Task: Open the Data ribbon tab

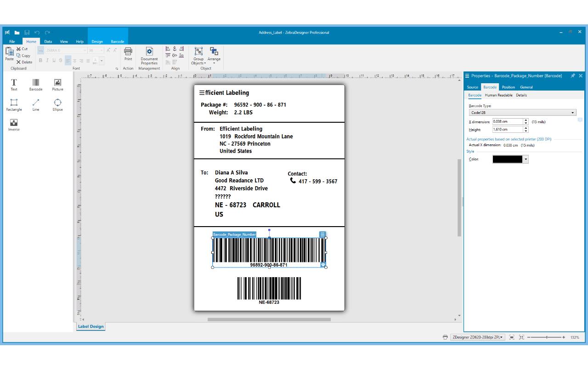Action: [48, 41]
